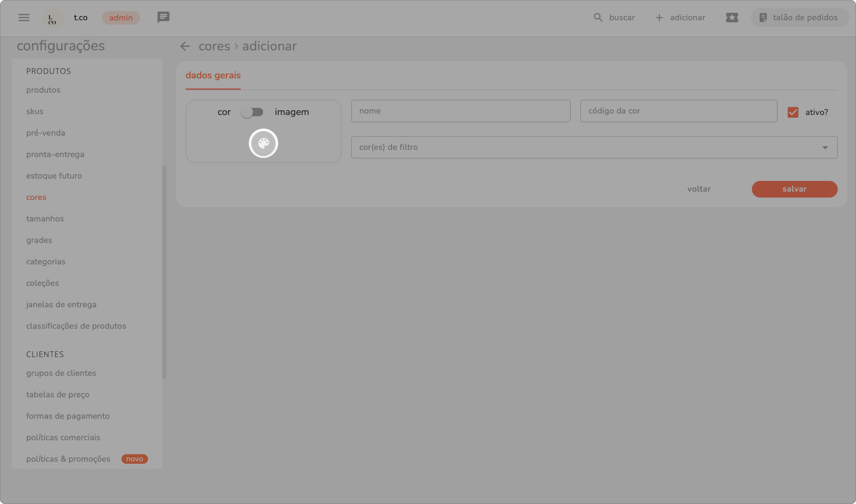The width and height of the screenshot is (856, 504).
Task: Click the nome input field
Action: click(461, 111)
